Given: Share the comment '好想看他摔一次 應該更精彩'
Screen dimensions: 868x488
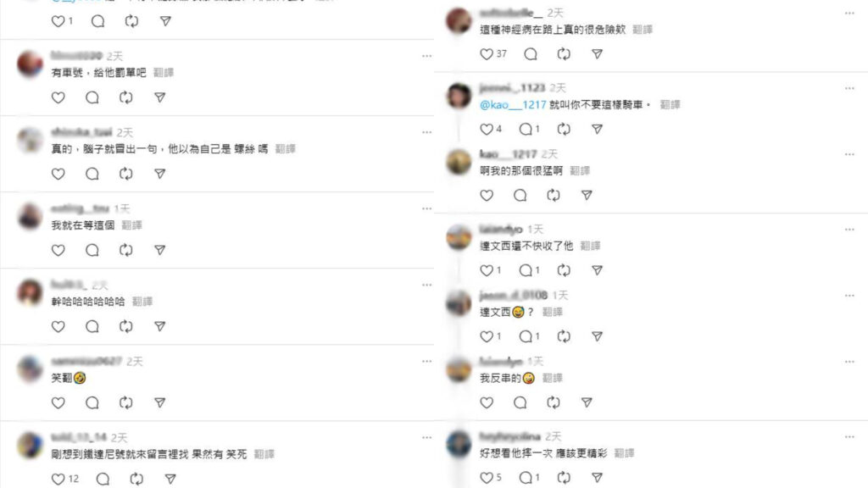Looking at the screenshot, I should (x=597, y=478).
